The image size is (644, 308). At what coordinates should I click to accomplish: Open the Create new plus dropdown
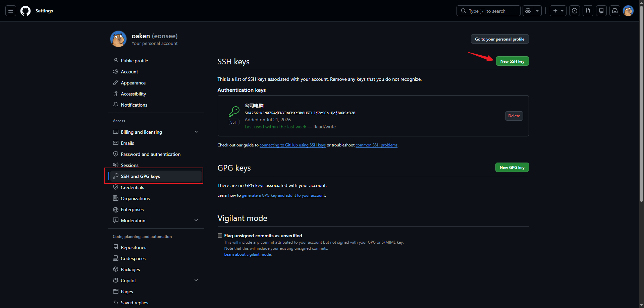coord(558,11)
